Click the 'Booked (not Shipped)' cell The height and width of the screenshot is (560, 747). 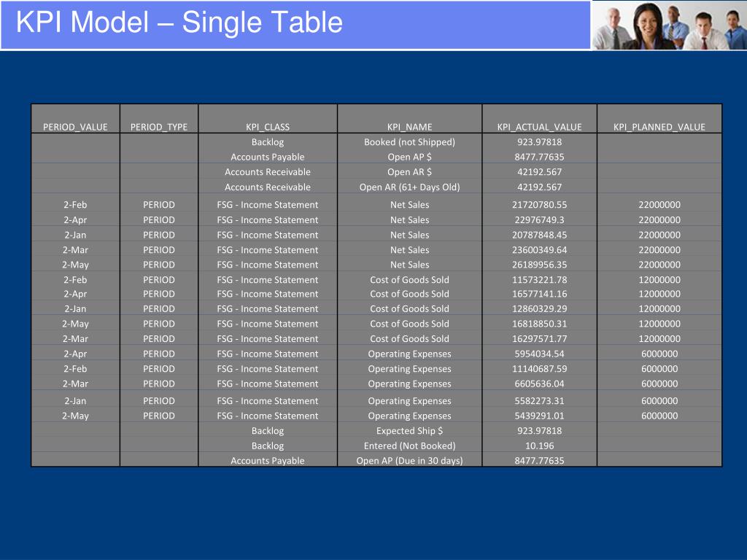pyautogui.click(x=410, y=142)
